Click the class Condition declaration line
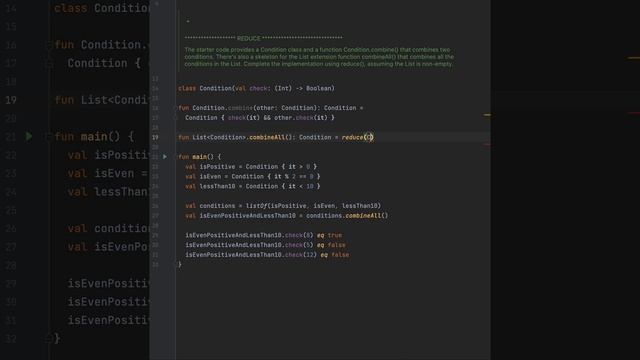This screenshot has width=640, height=360. click(256, 88)
